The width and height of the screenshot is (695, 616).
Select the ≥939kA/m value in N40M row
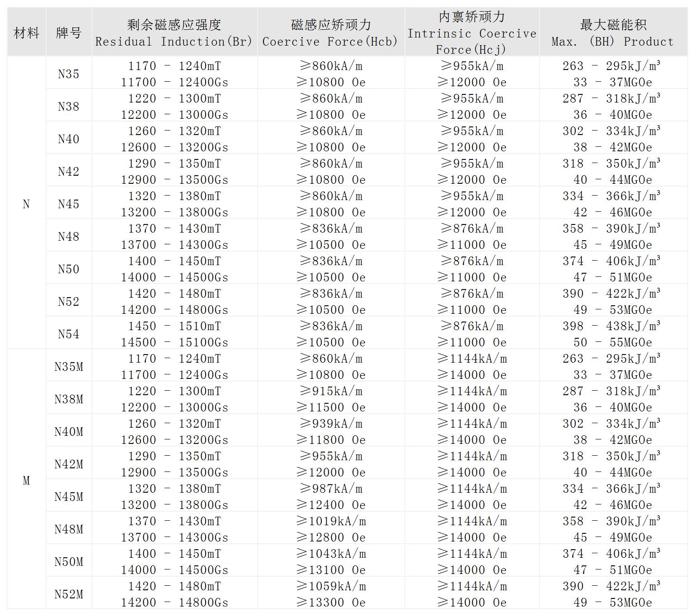331,424
